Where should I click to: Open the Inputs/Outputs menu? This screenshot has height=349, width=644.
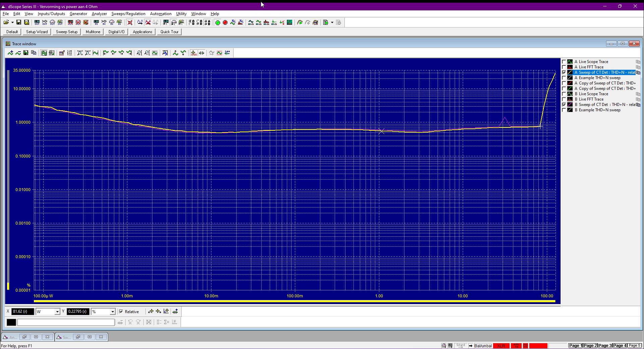tap(51, 14)
